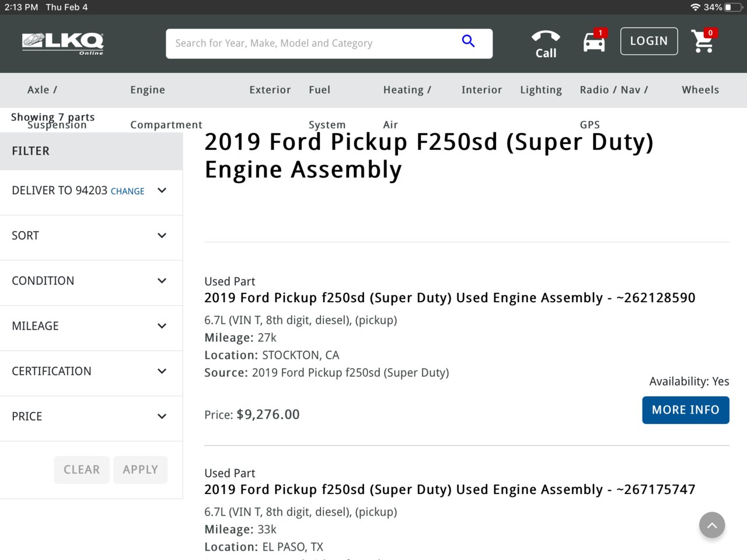Screen dimensions: 747x560
Task: Tap the 2:13 PM clock in status bar
Action: [x=21, y=7]
